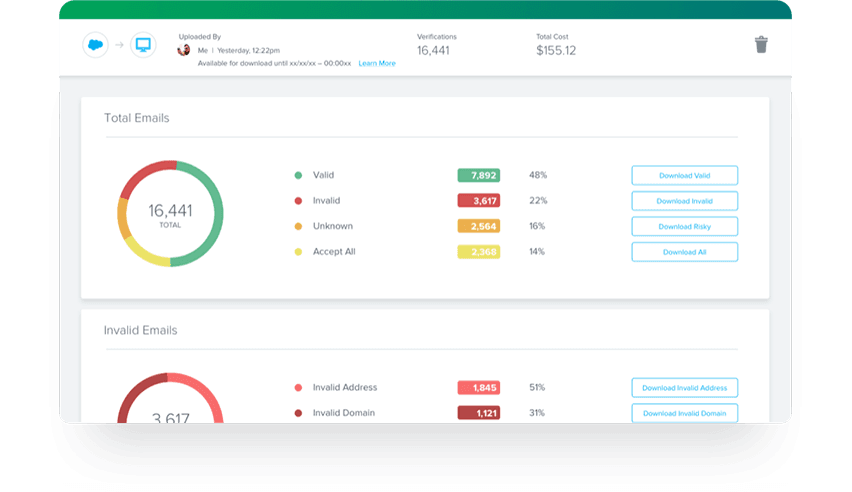Click the Download Valid button

point(684,176)
